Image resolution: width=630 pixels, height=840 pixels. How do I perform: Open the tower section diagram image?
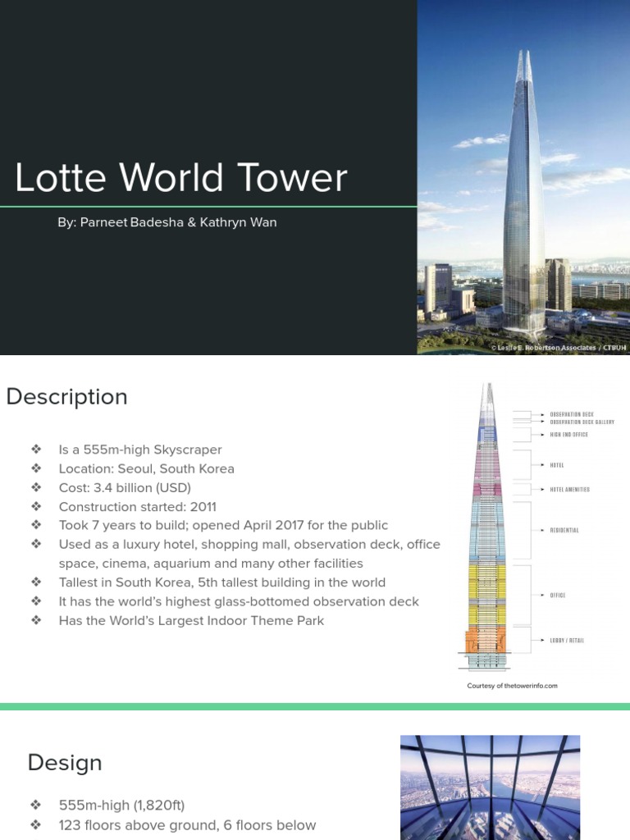pos(536,527)
